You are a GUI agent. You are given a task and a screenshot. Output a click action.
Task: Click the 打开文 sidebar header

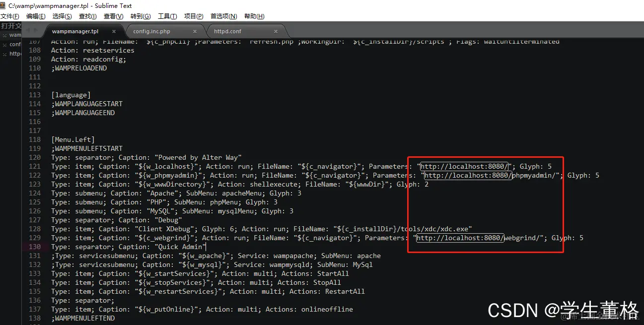click(x=11, y=26)
